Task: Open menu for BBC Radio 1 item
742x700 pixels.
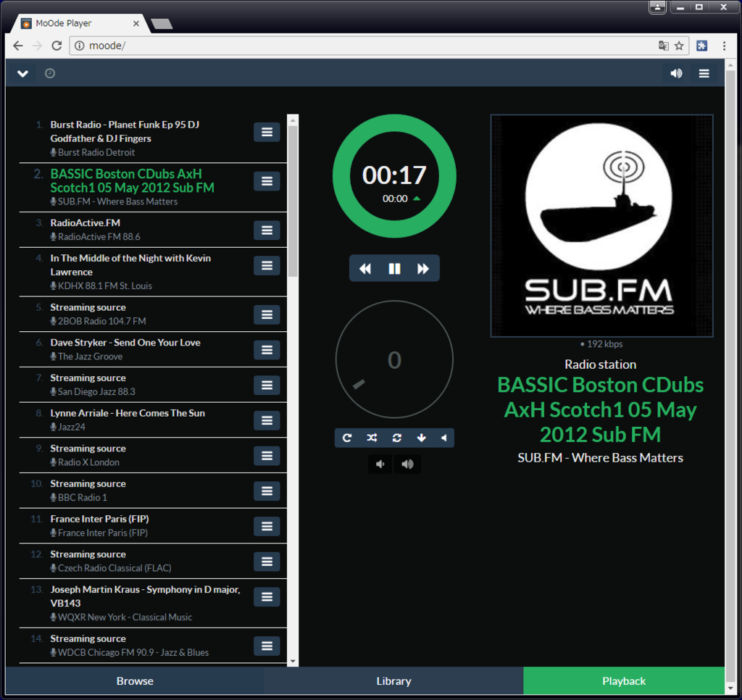Action: coord(267,491)
